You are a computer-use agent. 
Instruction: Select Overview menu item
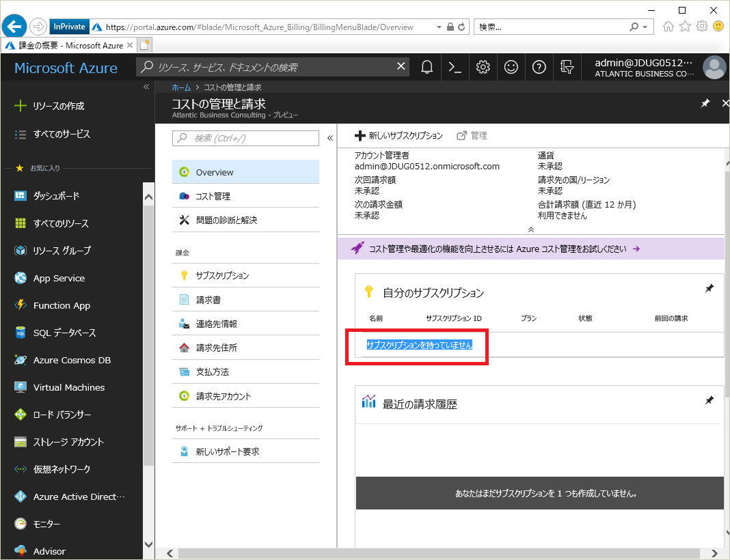[x=245, y=172]
